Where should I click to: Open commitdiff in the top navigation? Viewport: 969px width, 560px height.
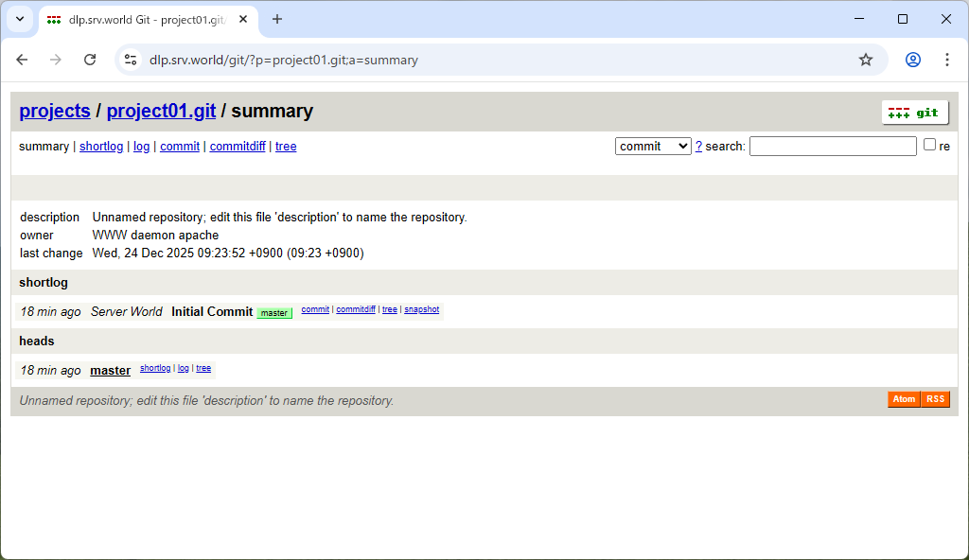(x=238, y=147)
